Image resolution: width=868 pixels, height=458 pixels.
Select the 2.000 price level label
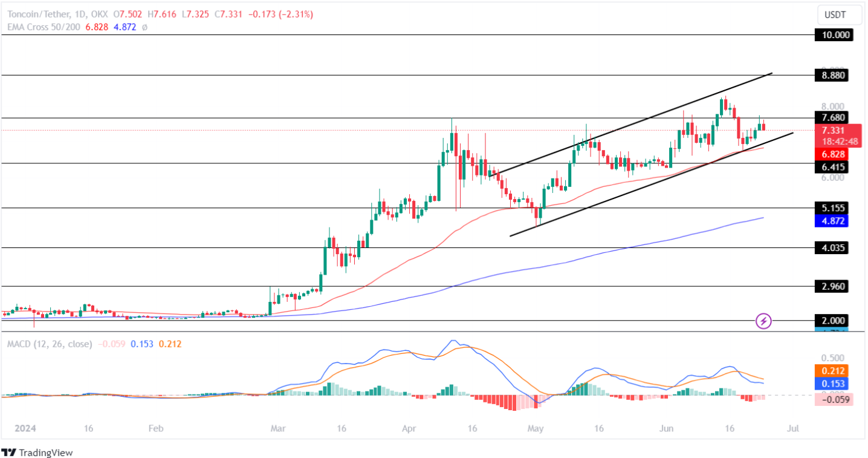[831, 321]
